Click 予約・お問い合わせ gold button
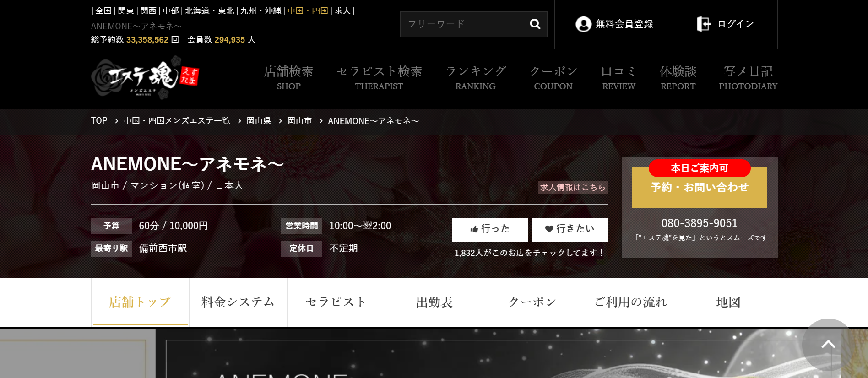 point(700,188)
